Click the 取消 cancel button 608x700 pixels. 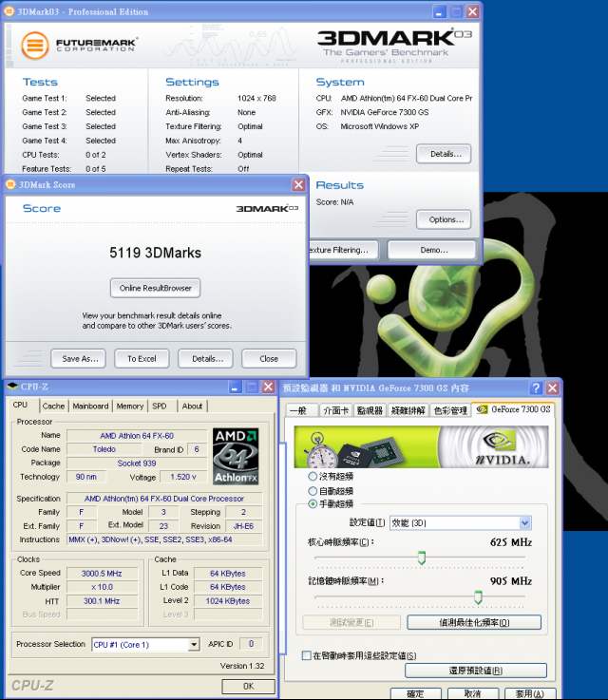[x=473, y=693]
